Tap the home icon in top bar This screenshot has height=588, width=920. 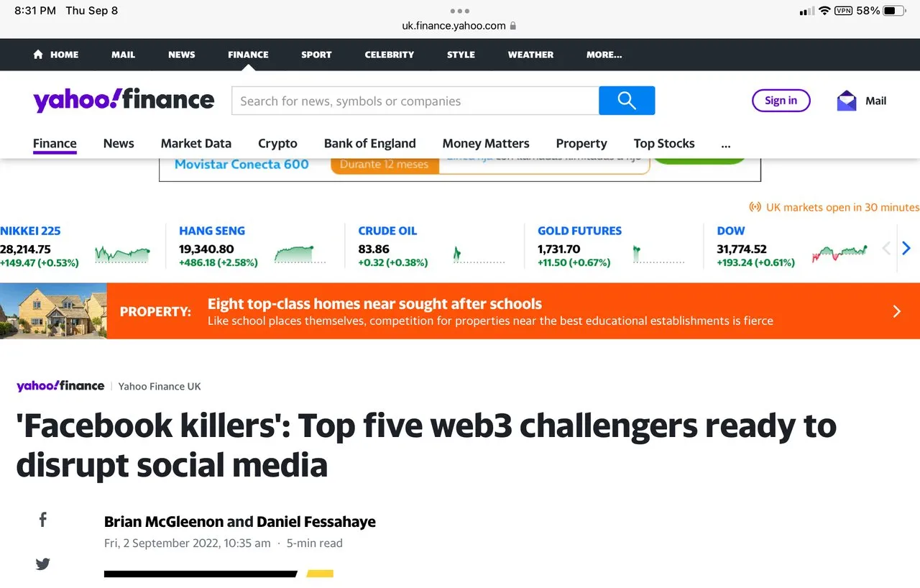pos(38,55)
